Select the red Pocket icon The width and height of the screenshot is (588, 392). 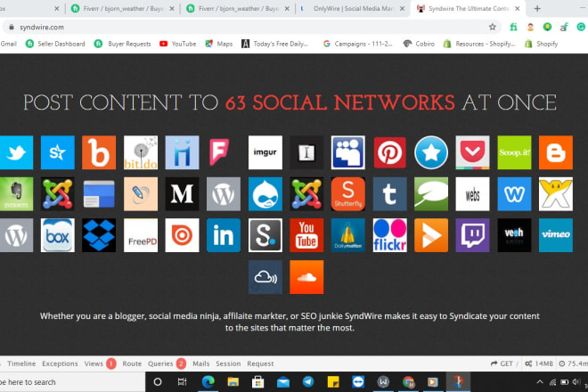click(472, 152)
